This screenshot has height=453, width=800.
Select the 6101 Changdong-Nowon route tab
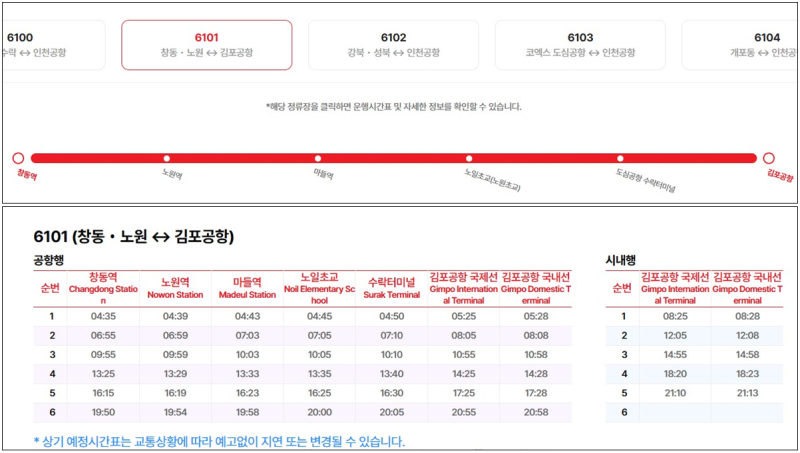(x=207, y=45)
